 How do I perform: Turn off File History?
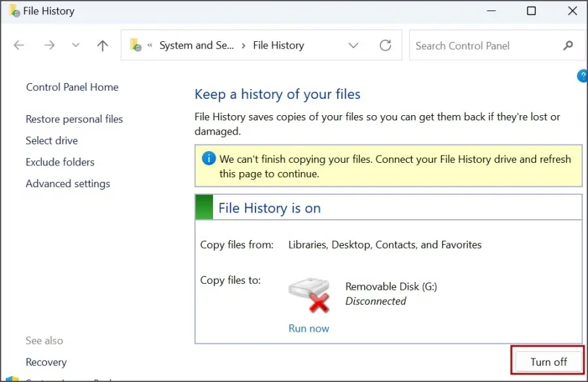(548, 362)
